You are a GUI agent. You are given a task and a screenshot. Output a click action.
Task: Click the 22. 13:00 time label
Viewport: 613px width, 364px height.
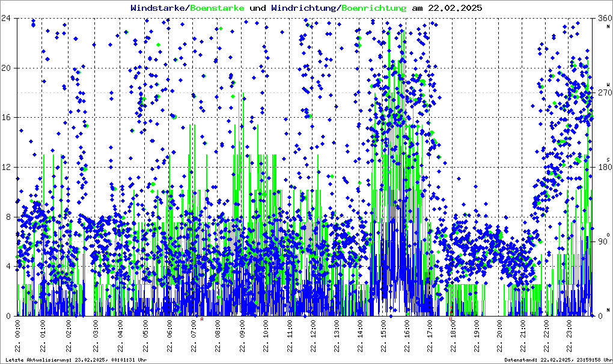337,336
